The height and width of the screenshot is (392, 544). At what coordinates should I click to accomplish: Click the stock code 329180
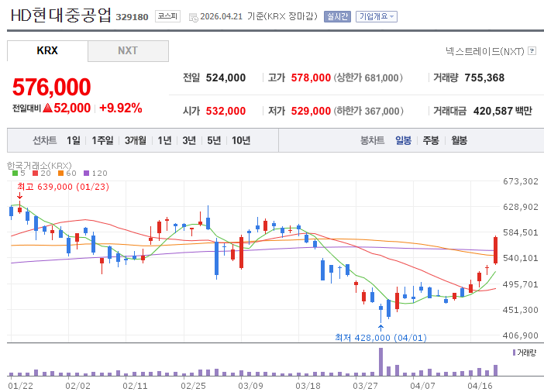[132, 17]
